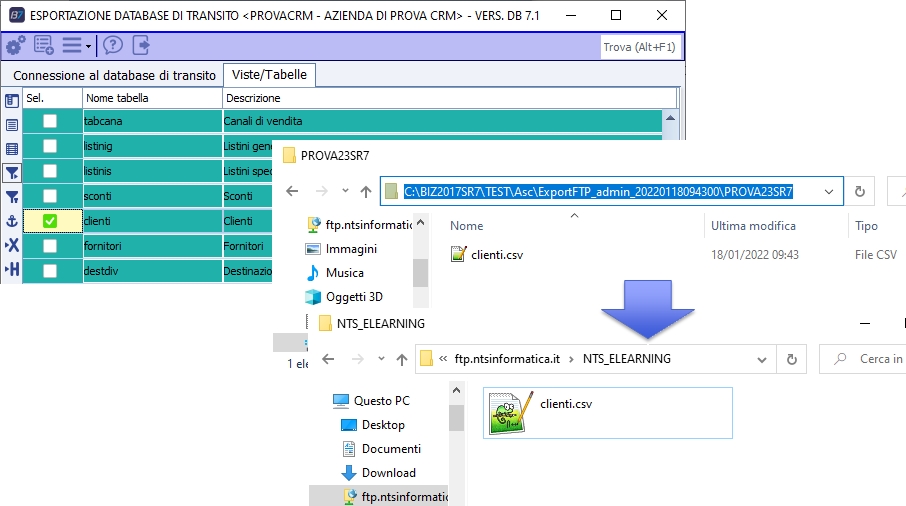
Task: Check the destdiv row checkbox
Action: tap(50, 270)
